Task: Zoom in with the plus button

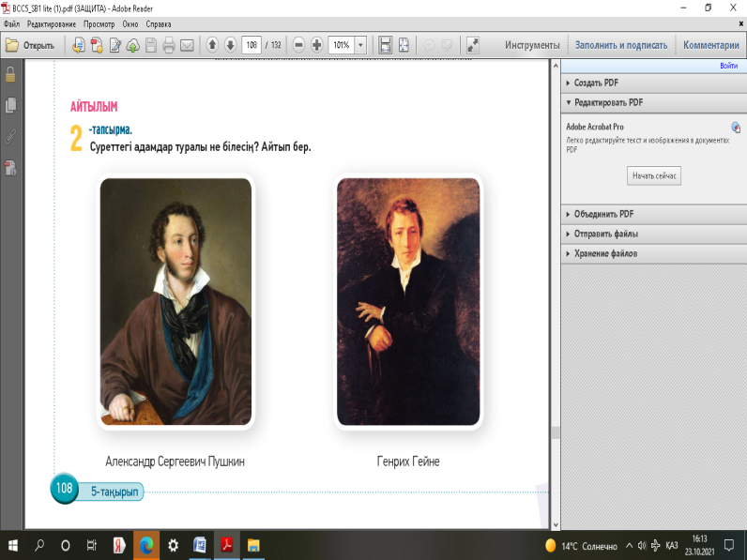Action: tap(316, 44)
